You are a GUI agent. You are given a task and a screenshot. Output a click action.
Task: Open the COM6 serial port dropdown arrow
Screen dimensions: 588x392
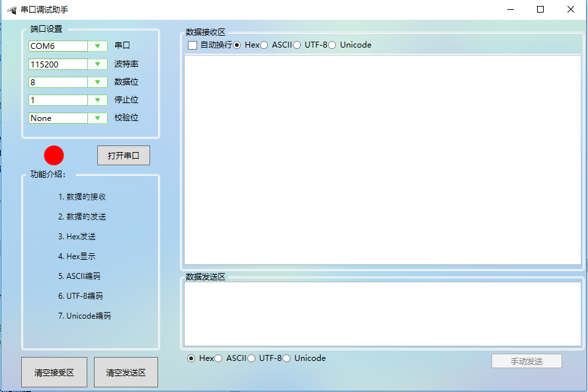click(97, 46)
